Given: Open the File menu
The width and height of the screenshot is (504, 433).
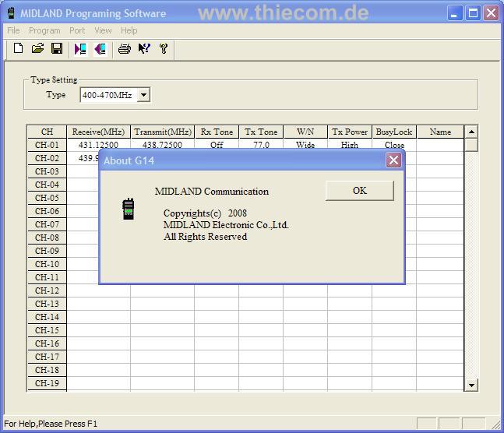Looking at the screenshot, I should click(x=13, y=30).
